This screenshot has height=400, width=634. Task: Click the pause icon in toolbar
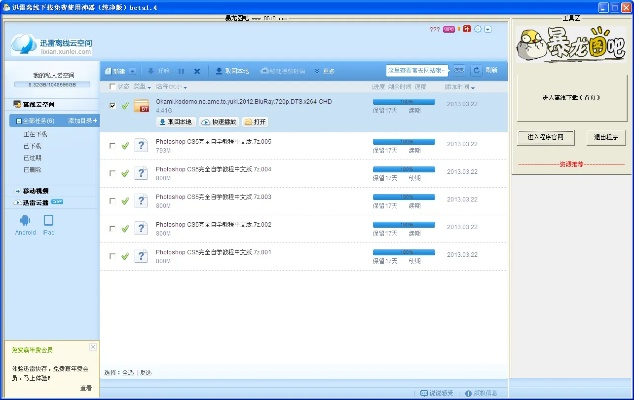click(x=180, y=71)
